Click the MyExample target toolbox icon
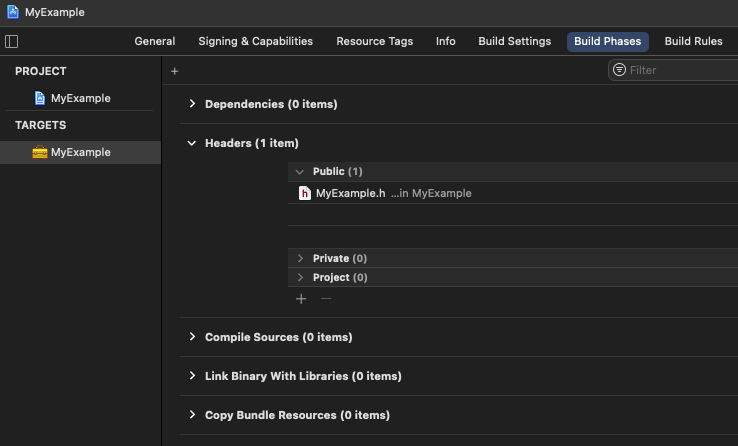Image resolution: width=738 pixels, height=446 pixels. 40,152
